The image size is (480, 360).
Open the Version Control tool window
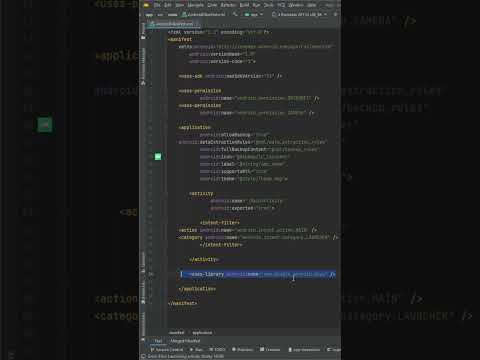pyautogui.click(x=167, y=349)
